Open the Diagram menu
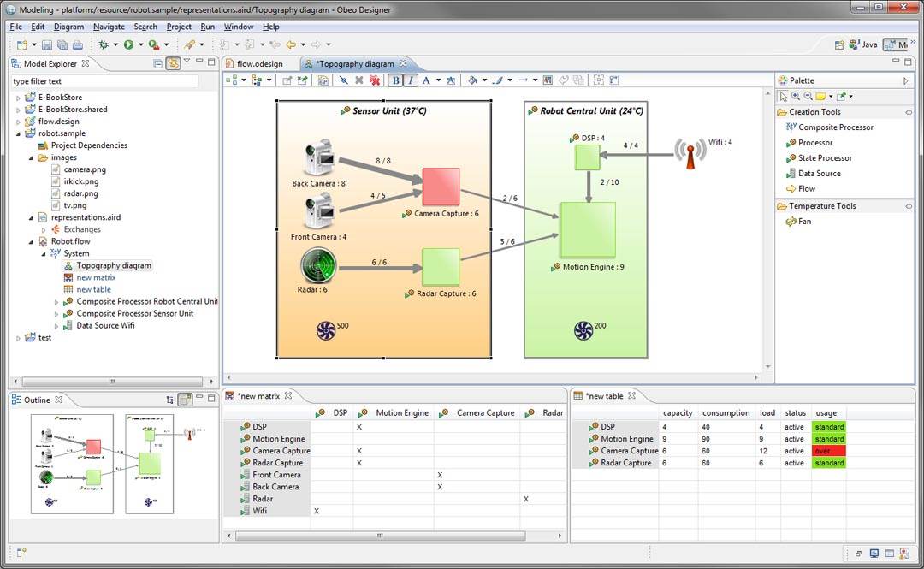 point(68,27)
